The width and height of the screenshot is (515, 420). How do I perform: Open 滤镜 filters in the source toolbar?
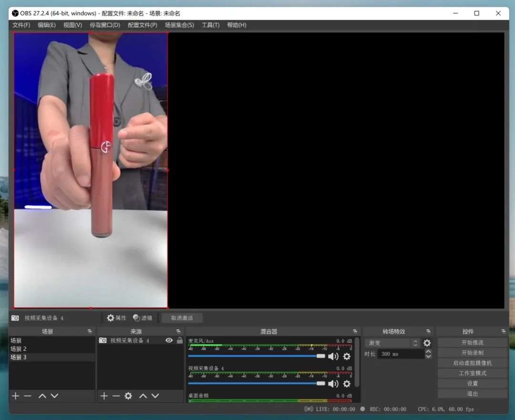143,318
